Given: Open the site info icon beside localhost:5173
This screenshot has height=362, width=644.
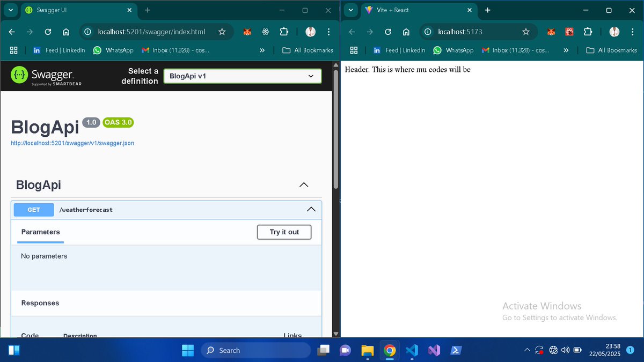Looking at the screenshot, I should pos(427,32).
